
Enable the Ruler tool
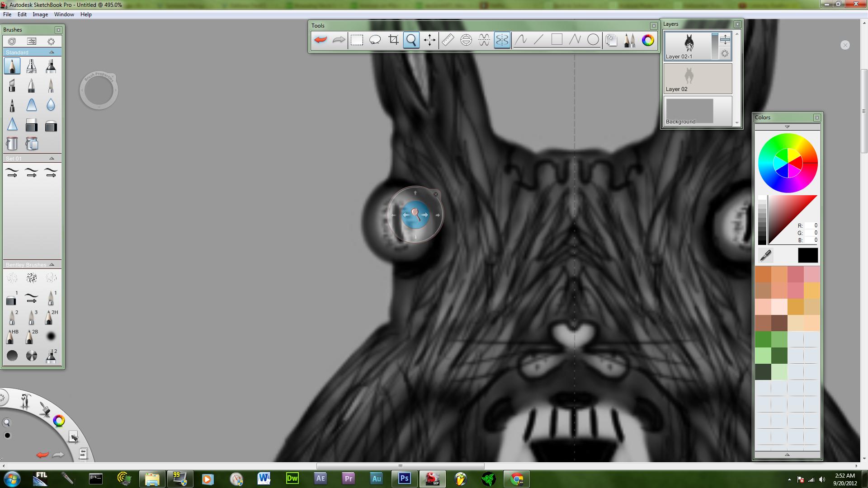(x=448, y=40)
